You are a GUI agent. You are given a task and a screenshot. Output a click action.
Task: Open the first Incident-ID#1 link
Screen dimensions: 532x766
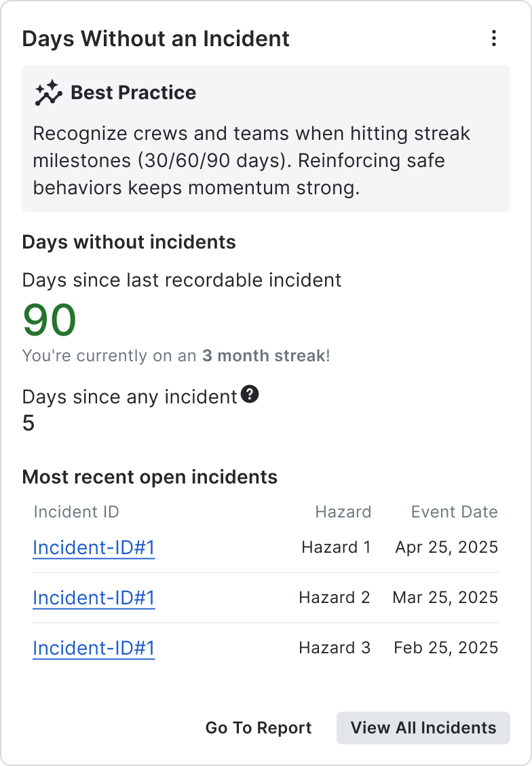click(93, 547)
